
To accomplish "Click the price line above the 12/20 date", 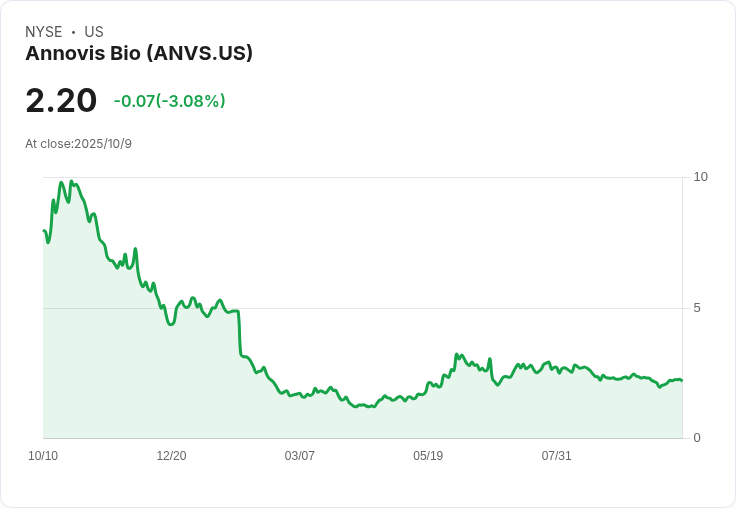I will point(171,324).
